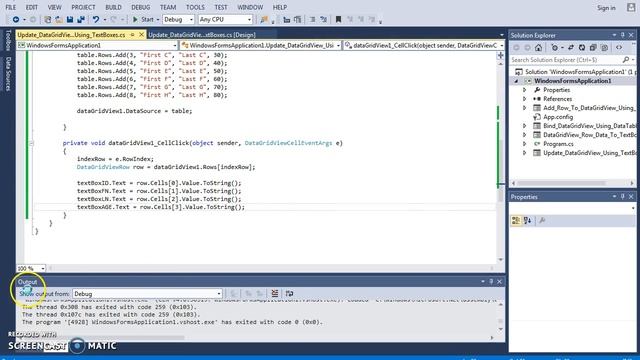The height and width of the screenshot is (360, 640).
Task: Click the Uncomment selected lines icon
Action: click(x=323, y=19)
